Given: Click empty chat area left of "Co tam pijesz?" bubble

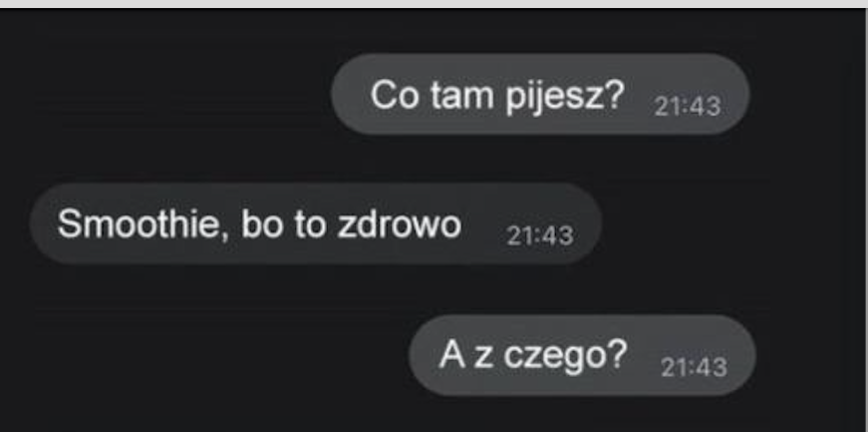Looking at the screenshot, I should coord(166,94).
